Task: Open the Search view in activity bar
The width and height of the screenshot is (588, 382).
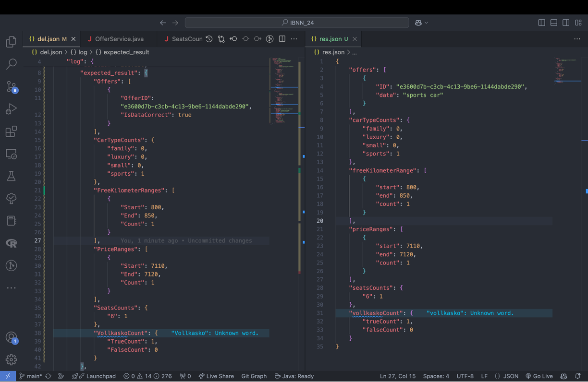Action: pyautogui.click(x=11, y=64)
